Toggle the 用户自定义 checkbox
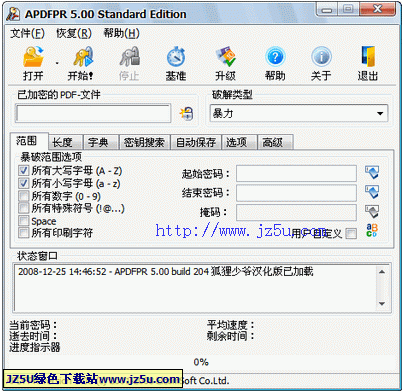 point(351,234)
